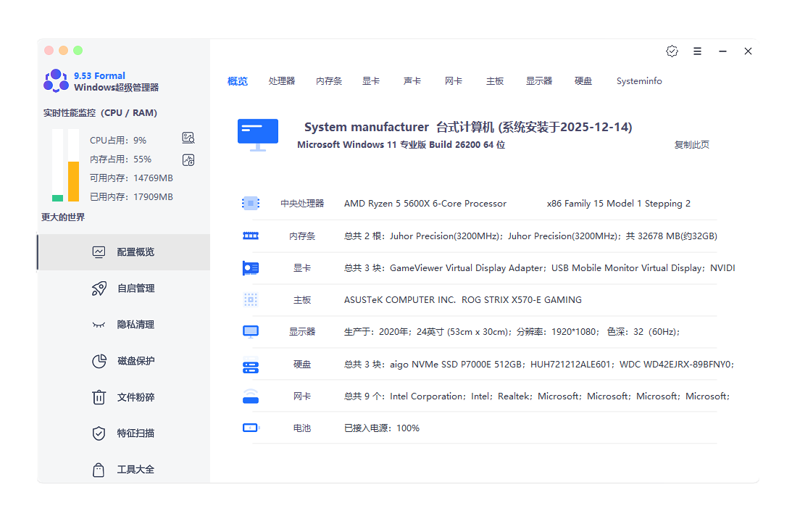This screenshot has height=532, width=792.
Task: Click the orange RAM usage bar
Action: pos(73,181)
